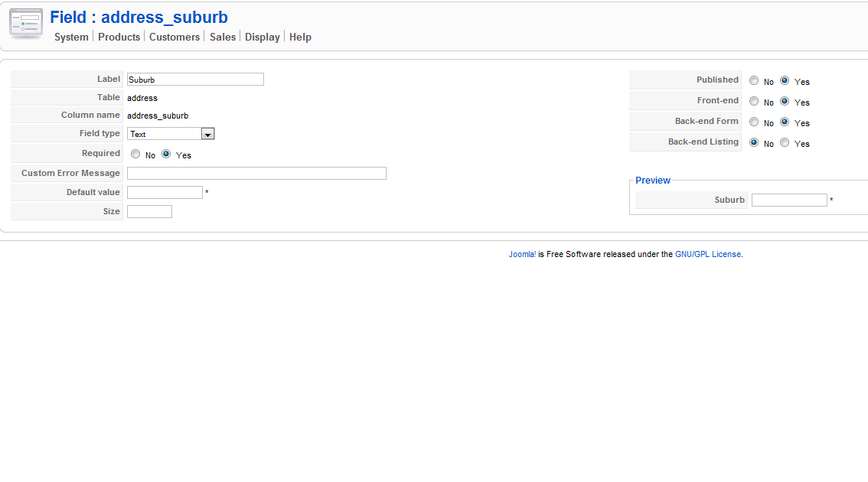Open the Display menu

[x=262, y=37]
